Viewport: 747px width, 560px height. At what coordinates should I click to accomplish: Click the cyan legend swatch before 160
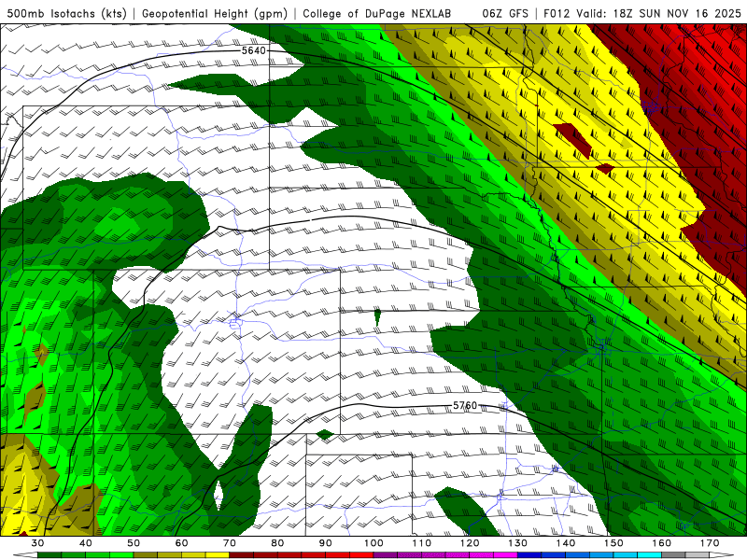649,555
